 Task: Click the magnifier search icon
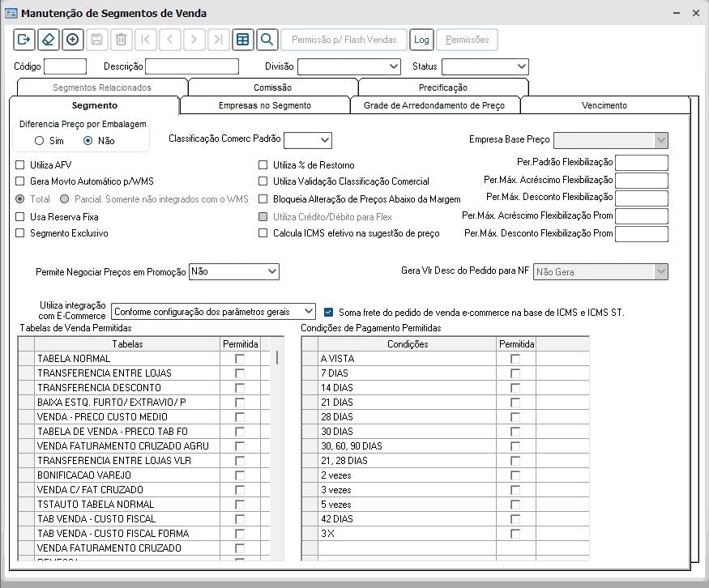[x=267, y=40]
